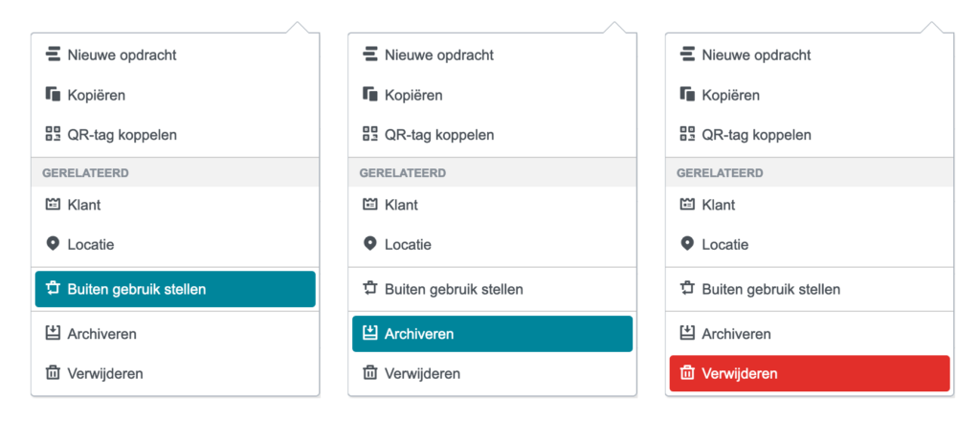
Task: Select the red highlighted Verwijderen option
Action: [809, 373]
